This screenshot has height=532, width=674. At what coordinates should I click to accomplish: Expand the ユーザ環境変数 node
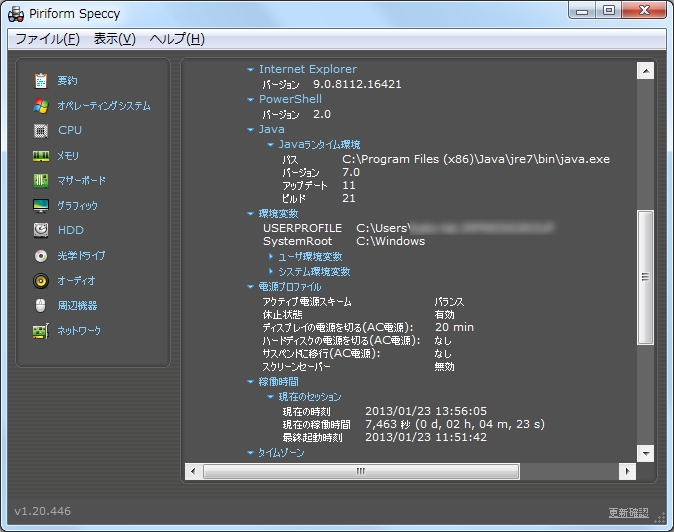[x=270, y=257]
